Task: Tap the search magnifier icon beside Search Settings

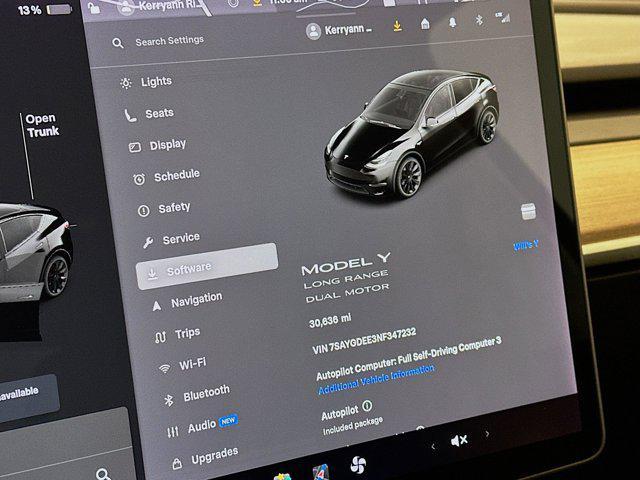Action: pos(118,43)
